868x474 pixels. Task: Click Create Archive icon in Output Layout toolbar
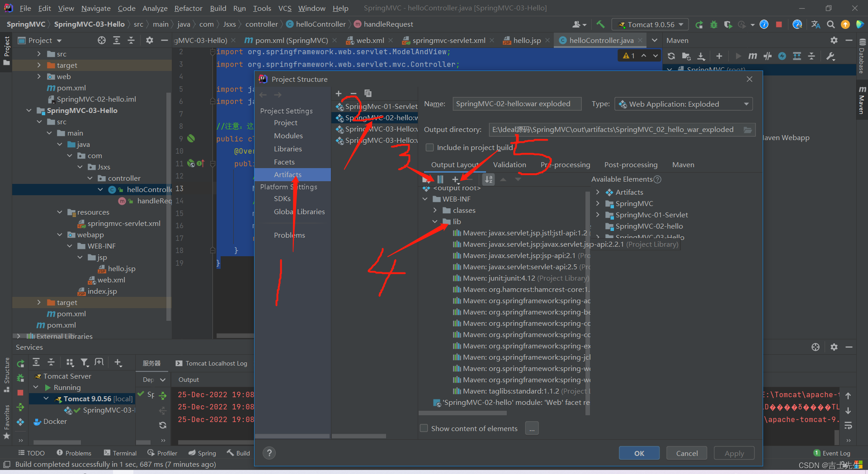(x=440, y=179)
